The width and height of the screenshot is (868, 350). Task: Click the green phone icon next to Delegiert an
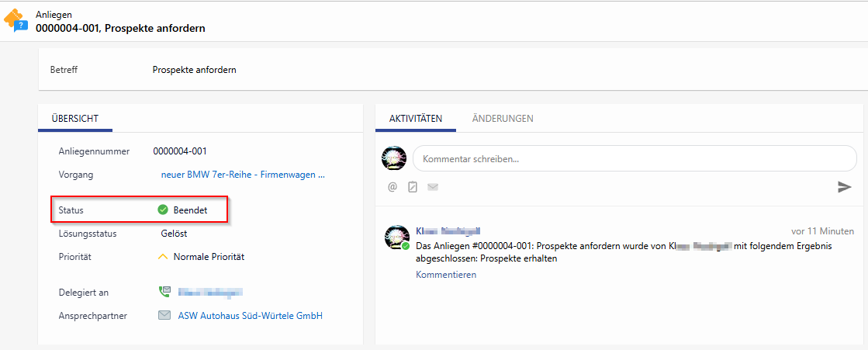tap(164, 293)
